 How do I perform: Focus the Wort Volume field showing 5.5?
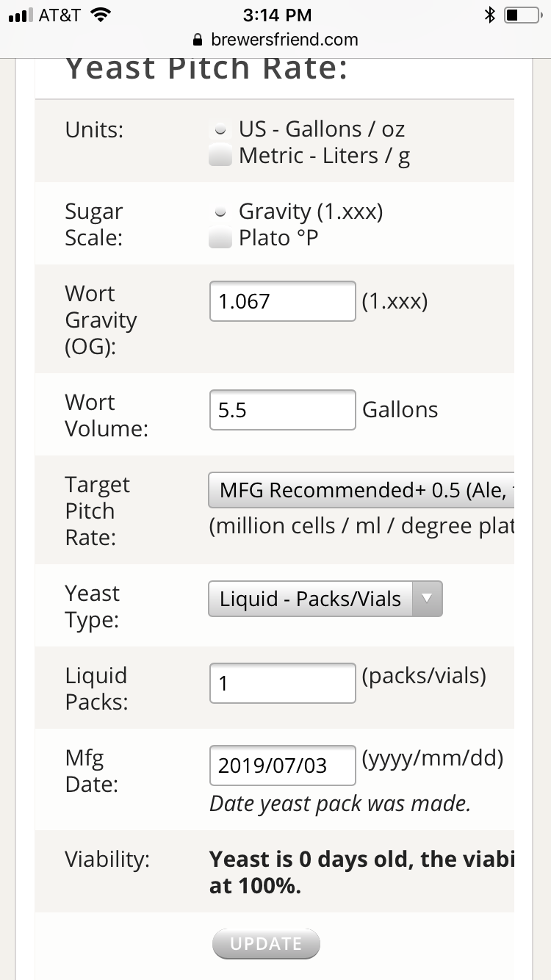click(283, 410)
